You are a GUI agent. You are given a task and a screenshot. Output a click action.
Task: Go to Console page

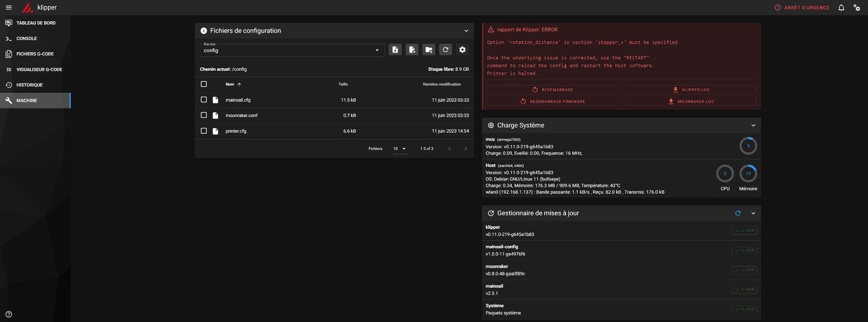coord(26,39)
